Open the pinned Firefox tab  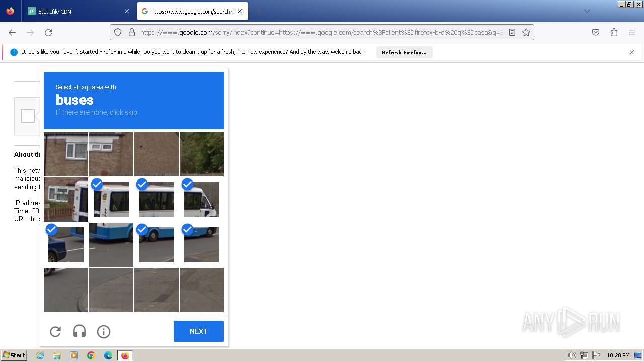pyautogui.click(x=10, y=11)
